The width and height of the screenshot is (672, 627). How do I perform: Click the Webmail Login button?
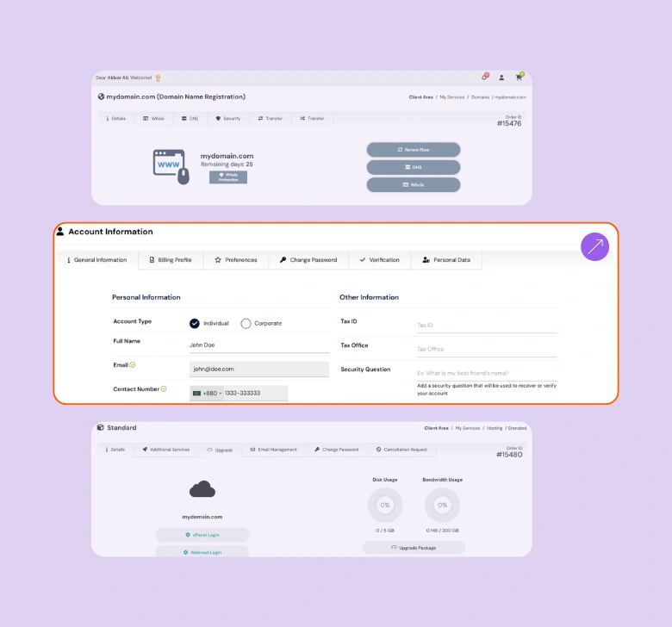(x=202, y=551)
